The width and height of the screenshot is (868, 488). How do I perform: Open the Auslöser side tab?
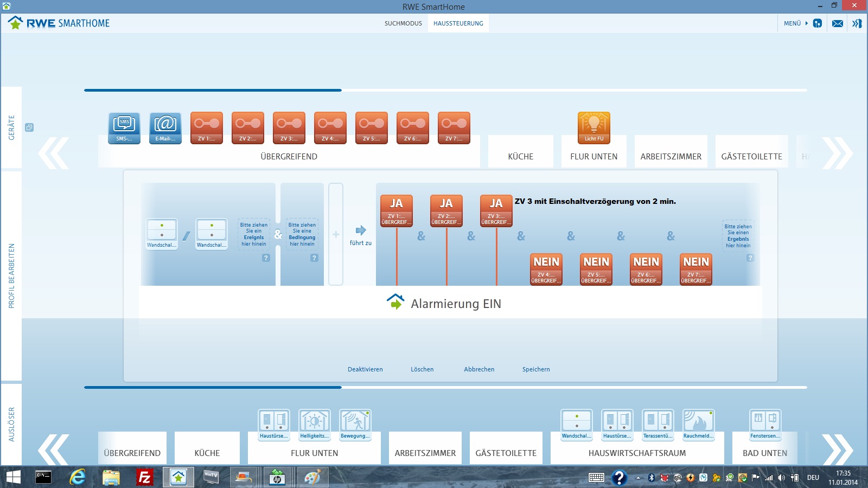tap(11, 425)
